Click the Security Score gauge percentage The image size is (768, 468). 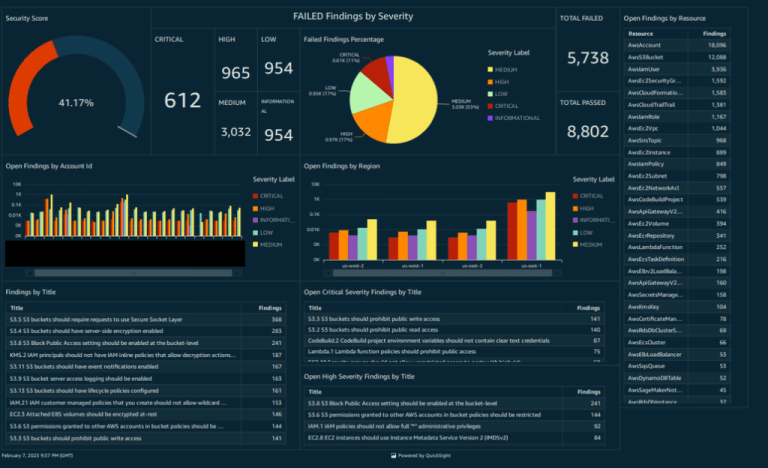point(76,102)
